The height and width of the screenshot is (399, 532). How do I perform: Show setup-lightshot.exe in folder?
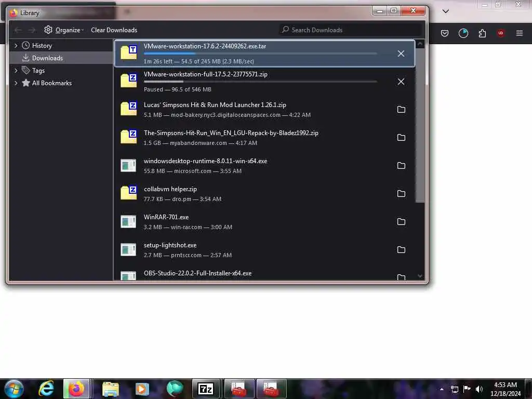401,250
